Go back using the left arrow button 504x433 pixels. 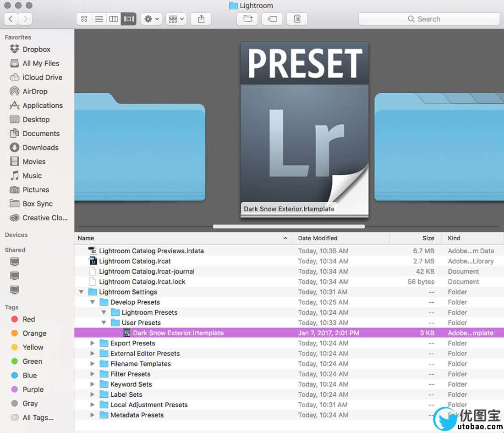click(11, 19)
